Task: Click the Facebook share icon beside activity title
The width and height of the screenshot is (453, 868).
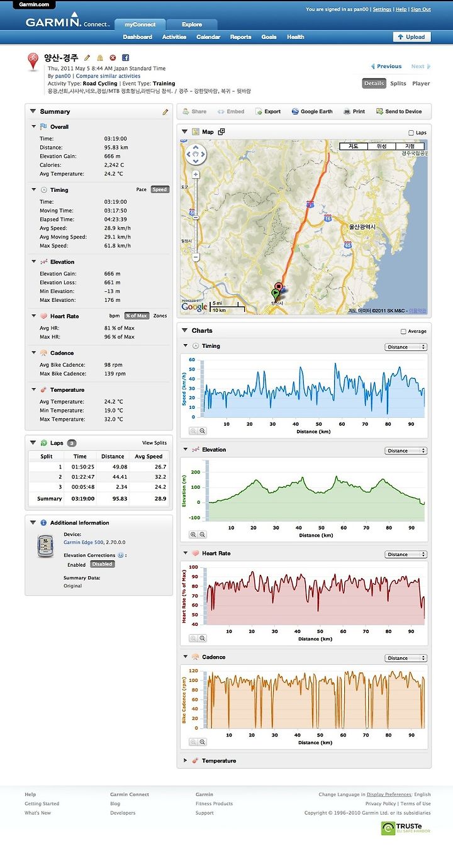Action: (125, 58)
